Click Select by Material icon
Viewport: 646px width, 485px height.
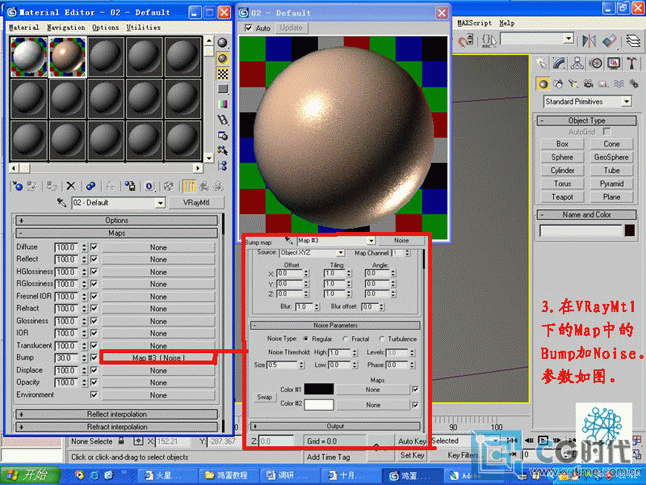click(222, 150)
